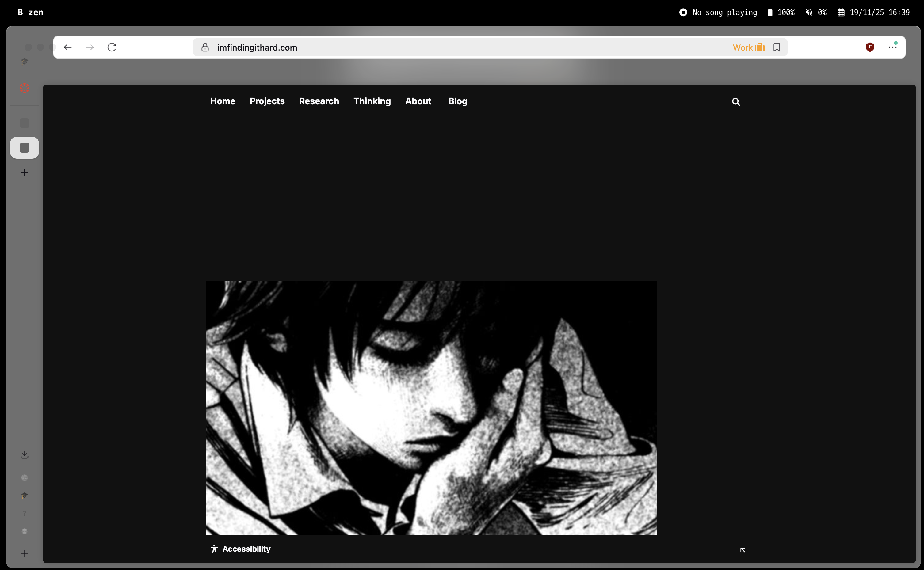Bookmark this page with the bookmark icon

pos(777,47)
